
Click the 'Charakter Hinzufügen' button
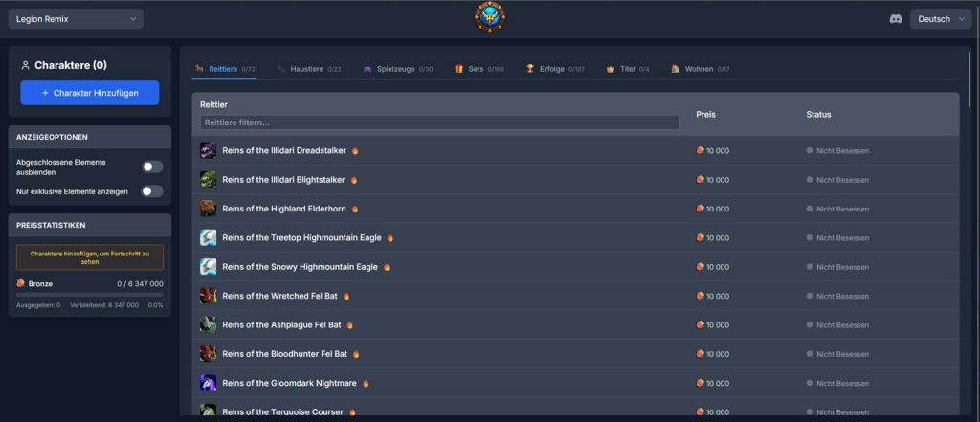90,93
